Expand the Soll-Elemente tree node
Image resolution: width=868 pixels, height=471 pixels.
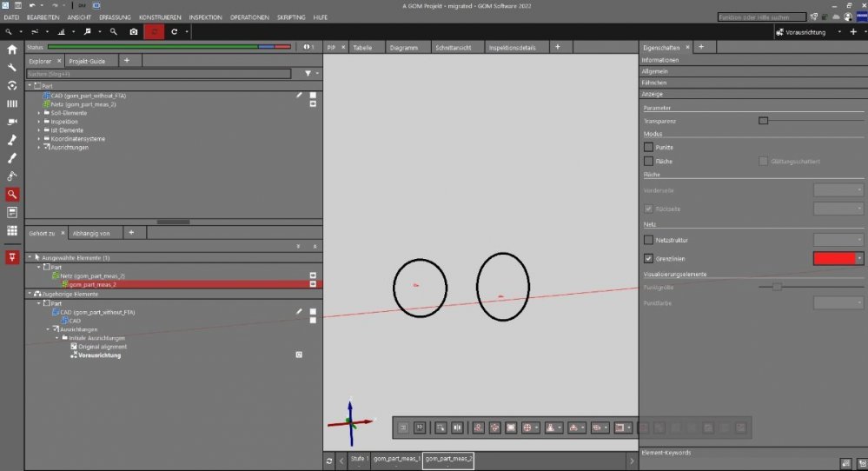click(39, 113)
